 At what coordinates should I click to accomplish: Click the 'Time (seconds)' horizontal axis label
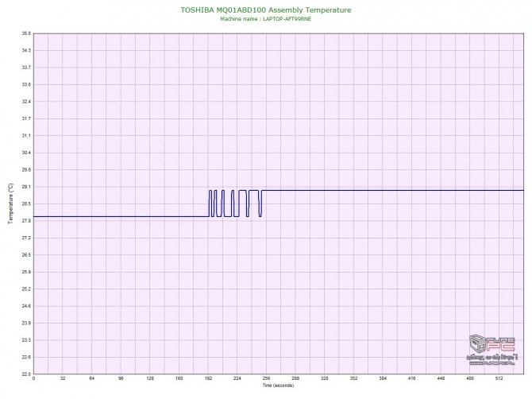pyautogui.click(x=278, y=385)
